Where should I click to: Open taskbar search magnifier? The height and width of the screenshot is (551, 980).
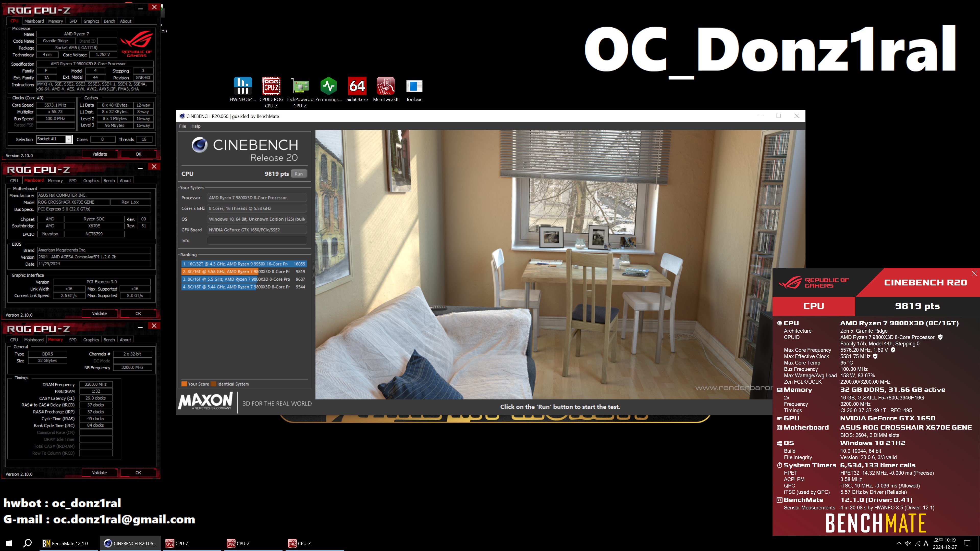coord(27,543)
